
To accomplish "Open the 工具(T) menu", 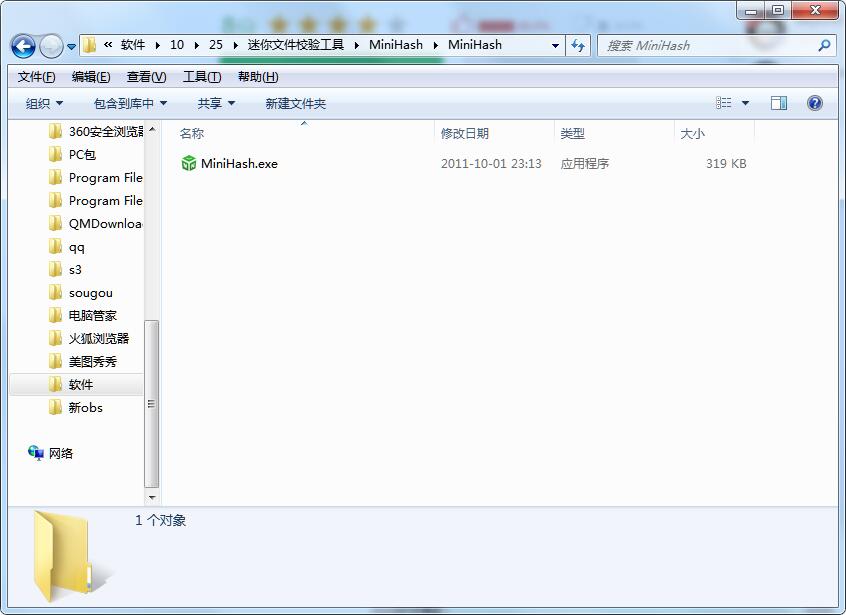I will (202, 77).
